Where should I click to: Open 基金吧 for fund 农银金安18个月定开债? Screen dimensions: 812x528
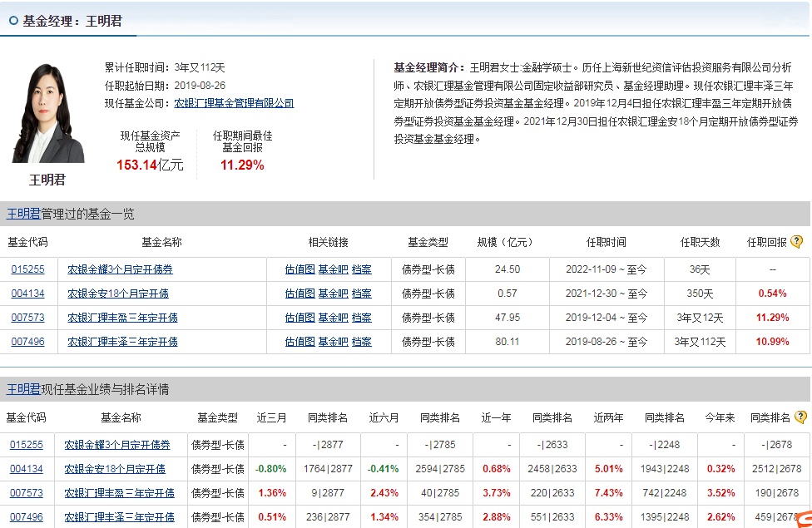pyautogui.click(x=333, y=294)
